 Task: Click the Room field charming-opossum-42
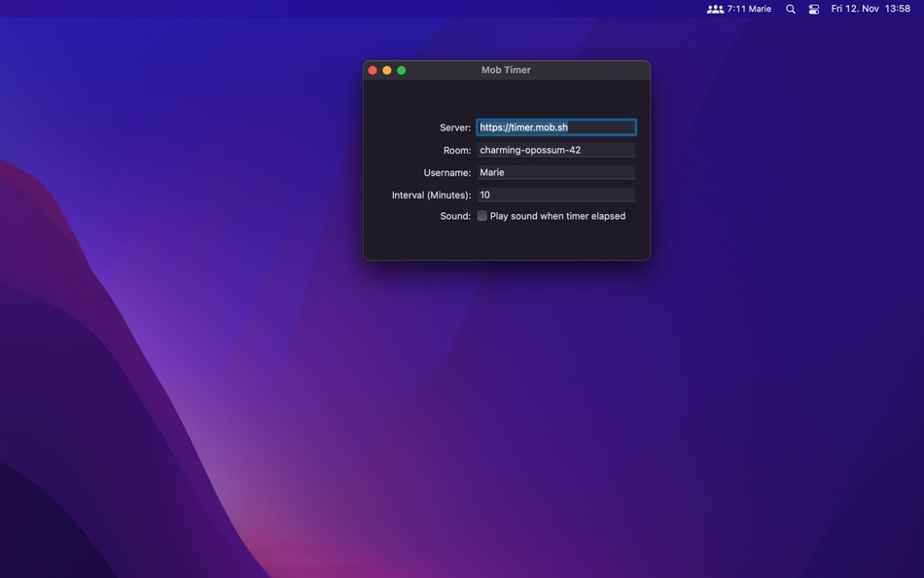click(x=556, y=150)
